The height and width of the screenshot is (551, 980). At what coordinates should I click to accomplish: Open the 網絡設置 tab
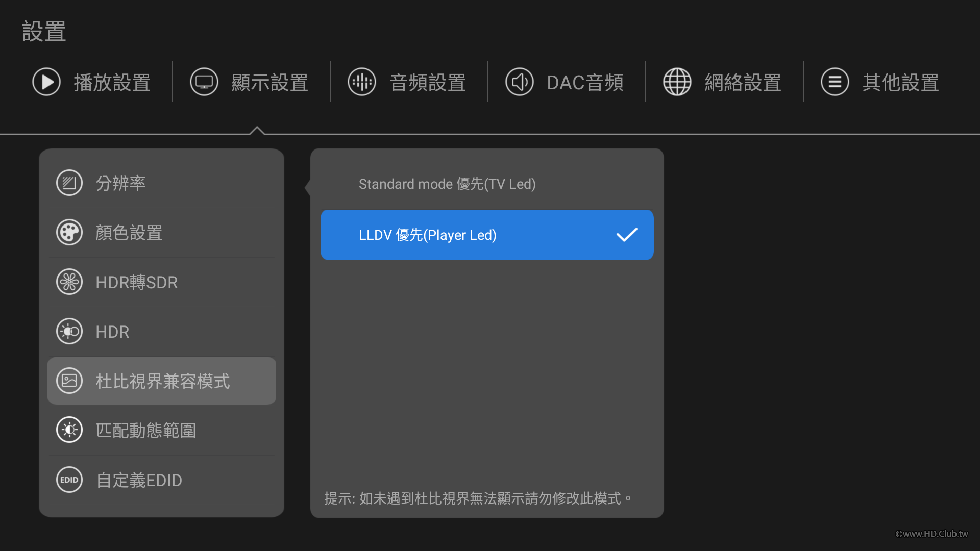point(723,82)
